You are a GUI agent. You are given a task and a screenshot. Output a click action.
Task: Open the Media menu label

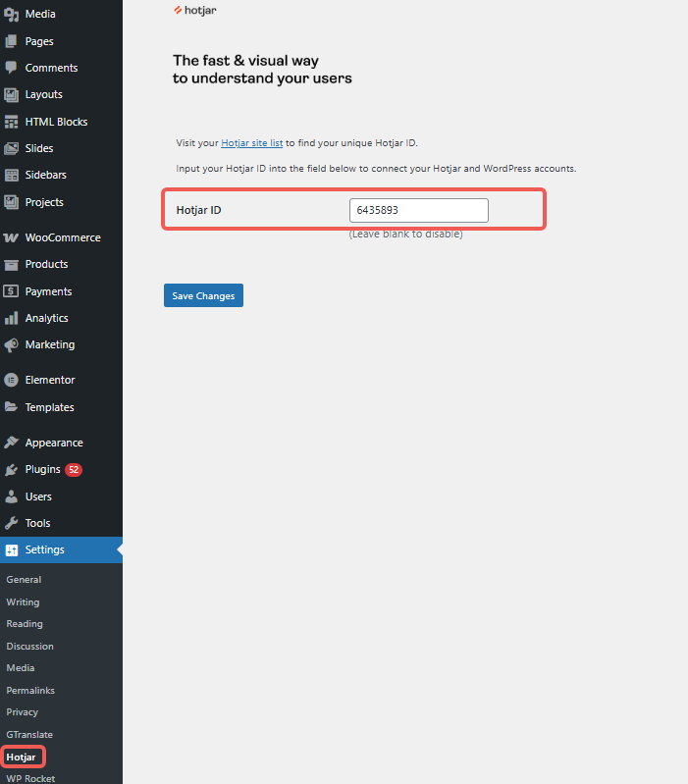pos(40,14)
